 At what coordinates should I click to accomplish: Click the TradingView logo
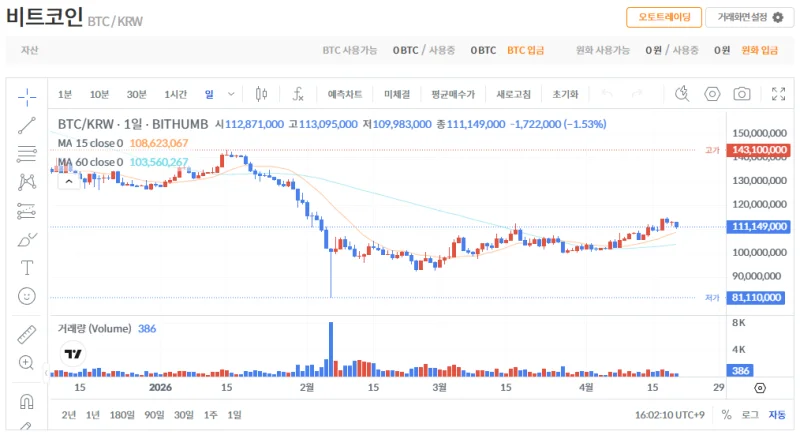(x=73, y=353)
